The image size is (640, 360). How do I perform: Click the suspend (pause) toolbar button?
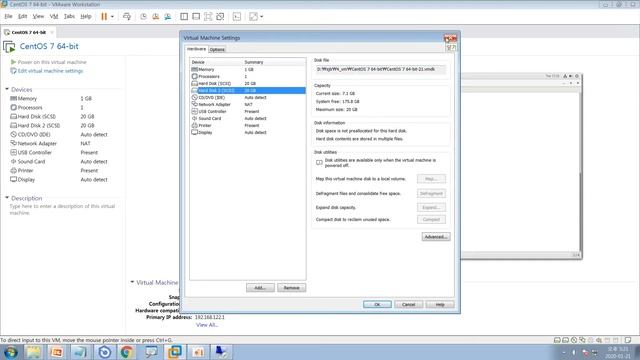point(104,16)
